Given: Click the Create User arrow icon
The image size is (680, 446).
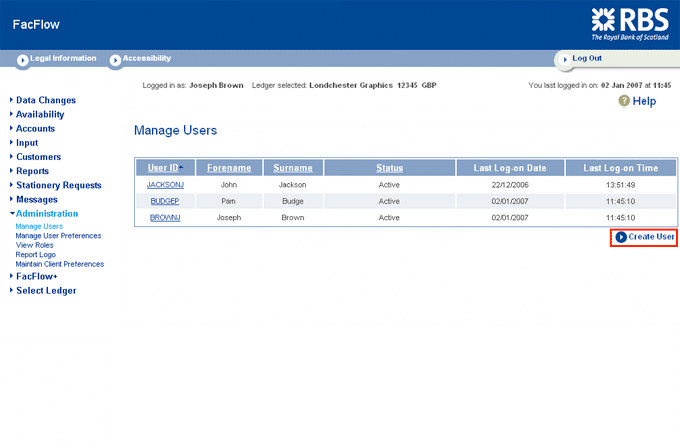Looking at the screenshot, I should 621,237.
